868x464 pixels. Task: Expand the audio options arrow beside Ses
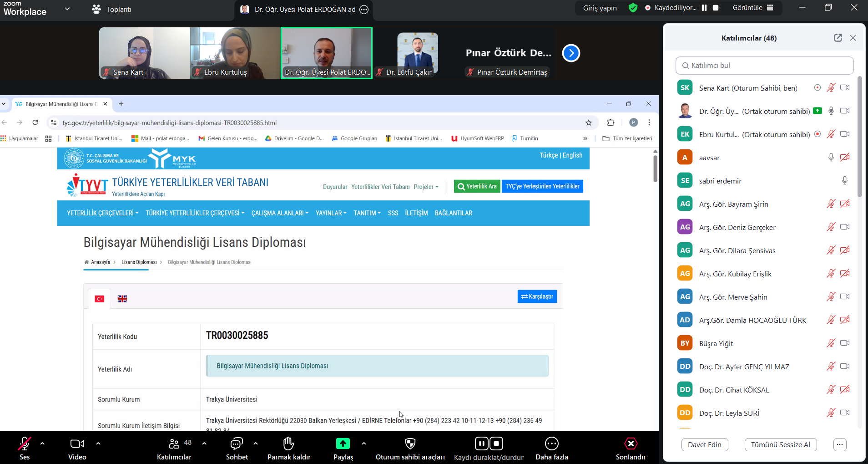point(42,443)
